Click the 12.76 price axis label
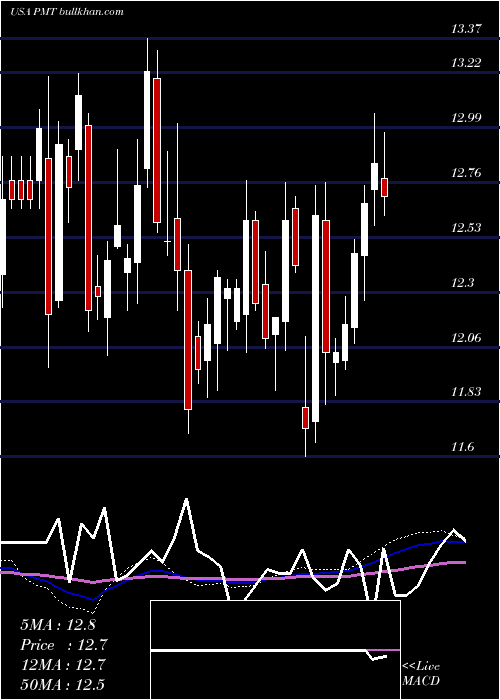The height and width of the screenshot is (700, 500). 466,173
